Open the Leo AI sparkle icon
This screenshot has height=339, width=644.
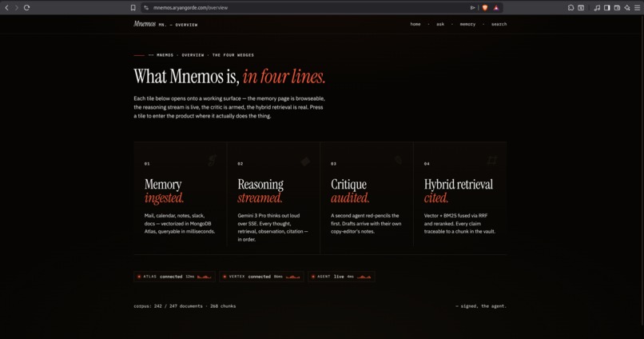(627, 7)
